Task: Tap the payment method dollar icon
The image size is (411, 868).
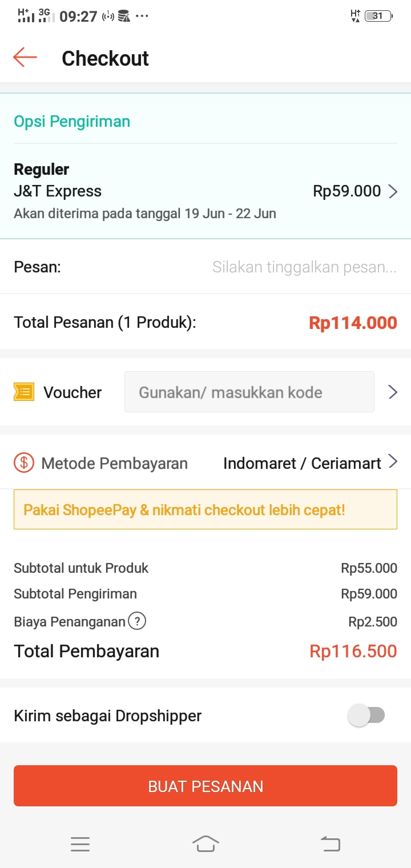Action: 24,463
